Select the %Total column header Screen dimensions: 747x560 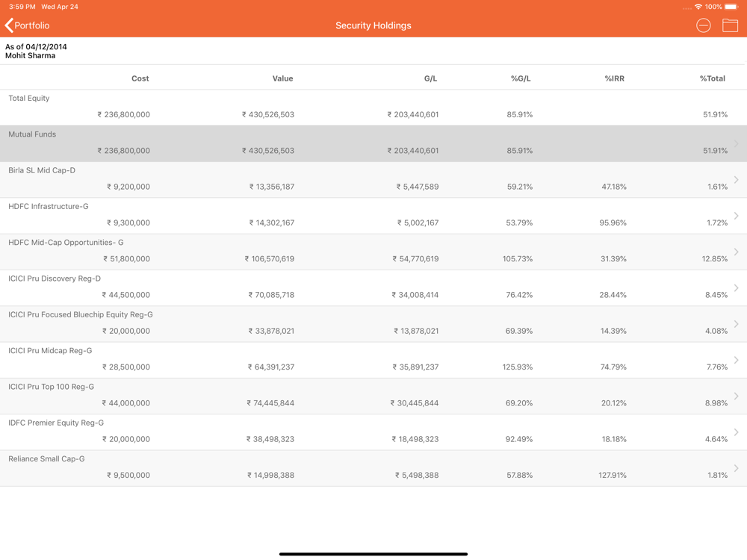tap(712, 78)
